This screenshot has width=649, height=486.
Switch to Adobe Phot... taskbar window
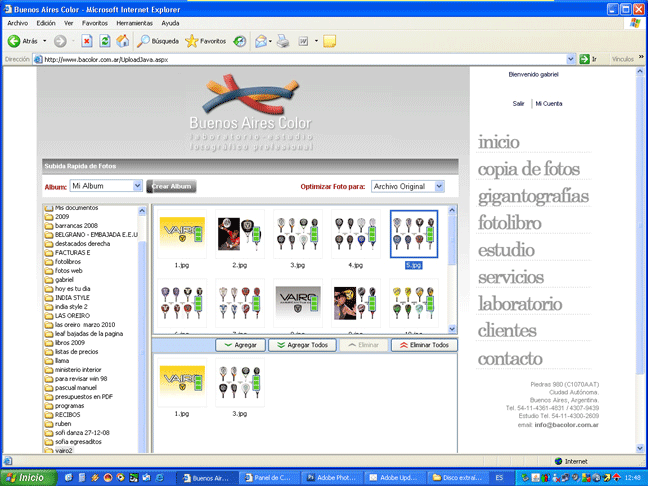334,478
